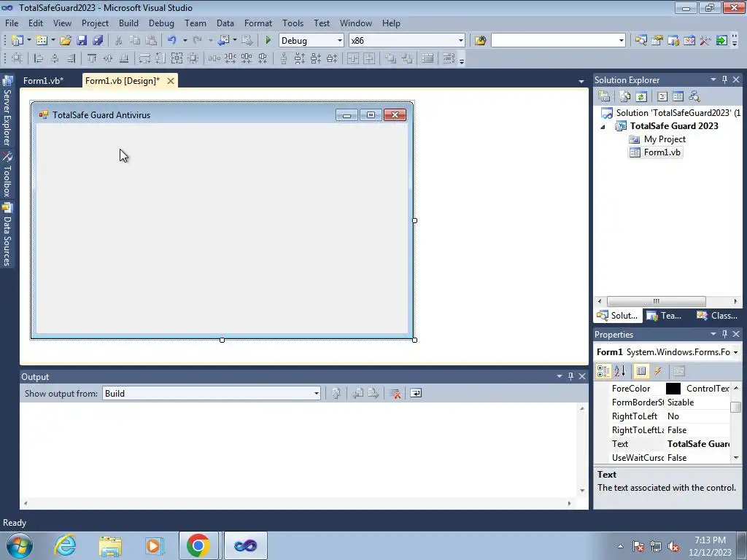Viewport: 747px width, 560px height.
Task: Open the Debug configuration dropdown
Action: coord(339,41)
